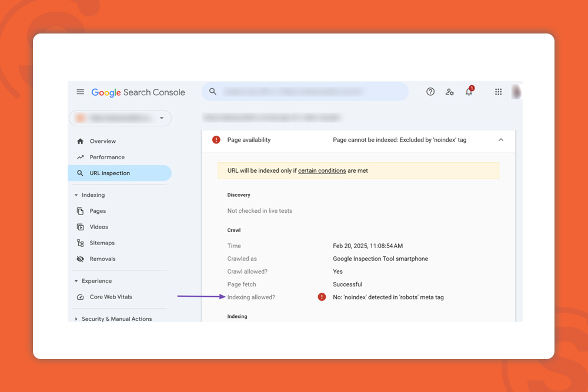Click the 'Discovery' section heading

[x=239, y=195]
